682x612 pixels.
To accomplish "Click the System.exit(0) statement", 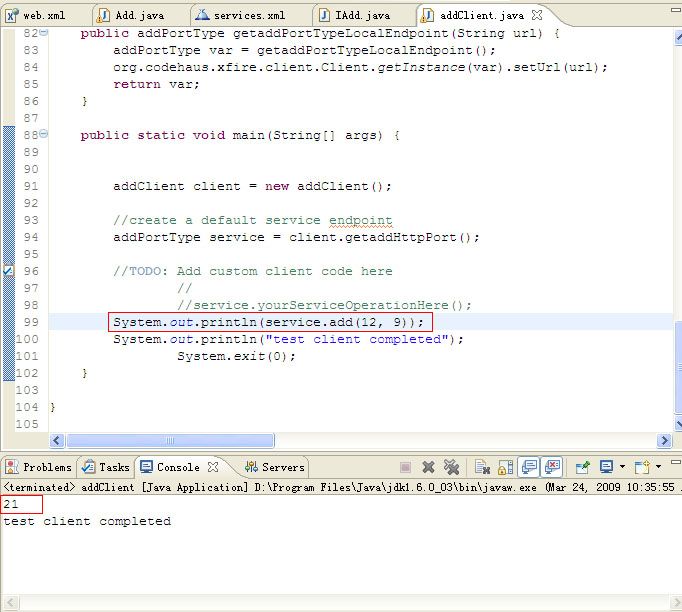I will point(236,356).
